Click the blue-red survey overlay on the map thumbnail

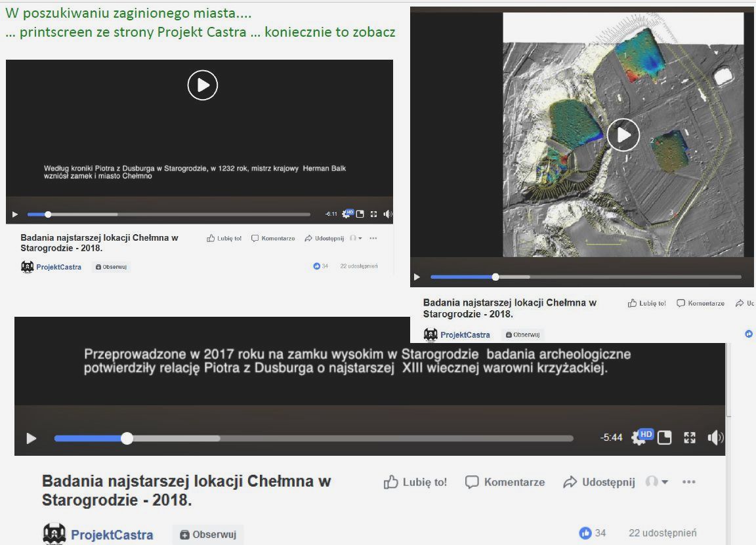point(640,57)
